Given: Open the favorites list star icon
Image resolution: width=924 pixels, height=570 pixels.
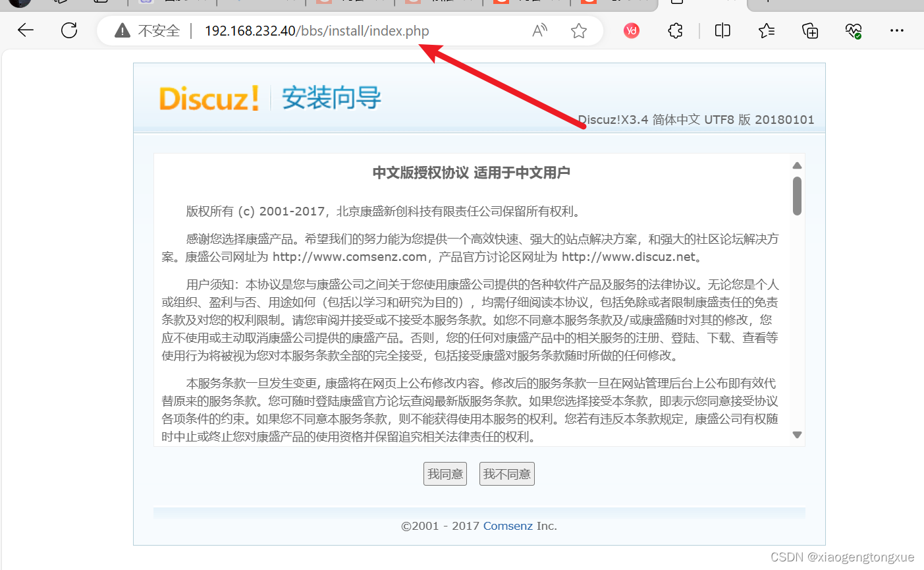Looking at the screenshot, I should pyautogui.click(x=766, y=30).
